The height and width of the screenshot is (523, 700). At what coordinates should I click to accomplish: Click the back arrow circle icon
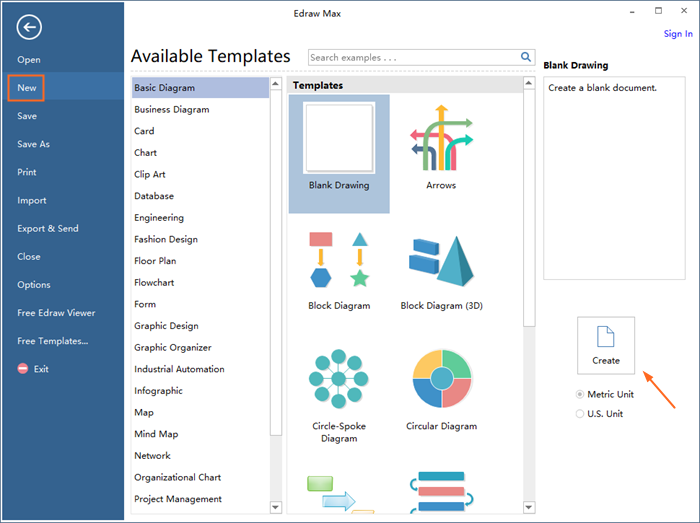click(x=30, y=27)
